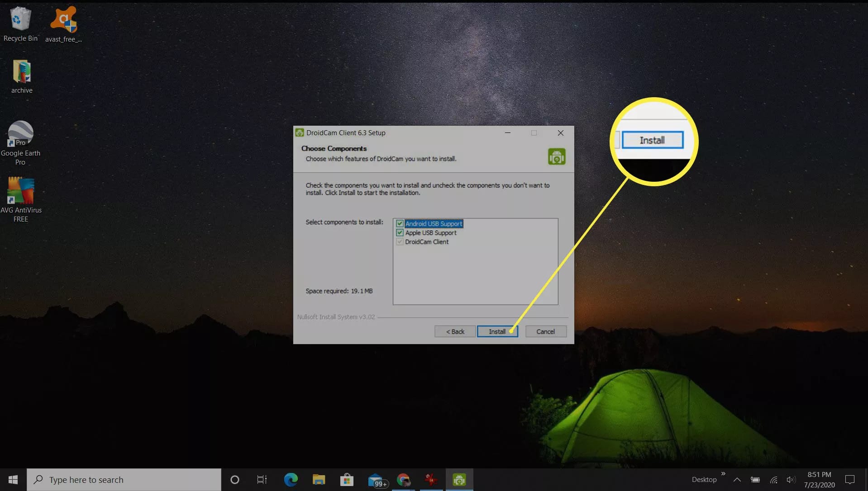Select the avast_free installer desktop icon
The width and height of the screenshot is (868, 491).
pos(63,24)
